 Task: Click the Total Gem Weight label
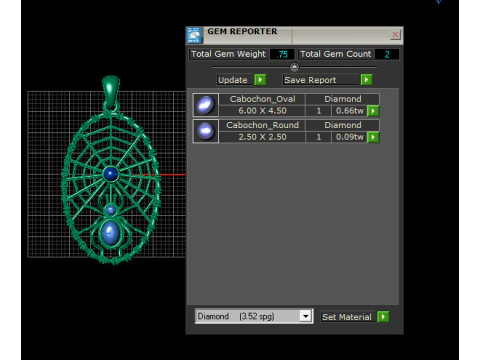click(x=228, y=54)
